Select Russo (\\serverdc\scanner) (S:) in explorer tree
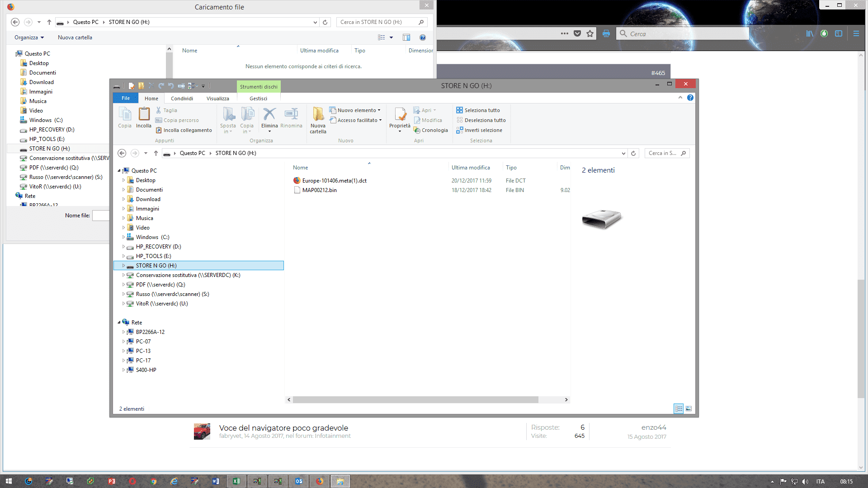This screenshot has width=868, height=488. (x=173, y=294)
